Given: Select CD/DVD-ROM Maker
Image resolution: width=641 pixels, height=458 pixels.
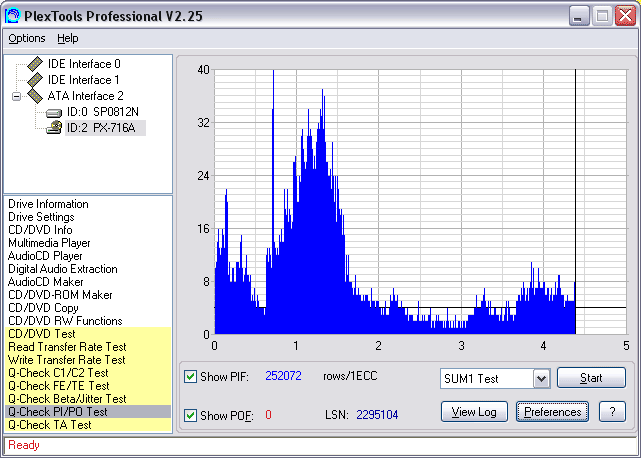Looking at the screenshot, I should [60, 295].
